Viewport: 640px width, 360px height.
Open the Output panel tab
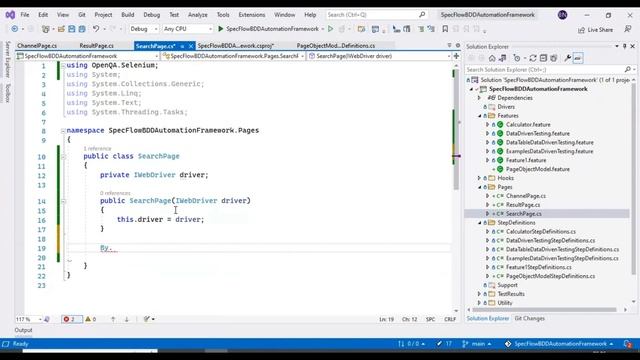pos(24,330)
